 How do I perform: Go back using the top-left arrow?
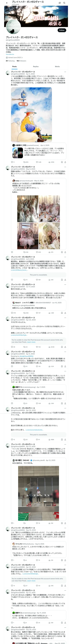(x=7, y=3)
